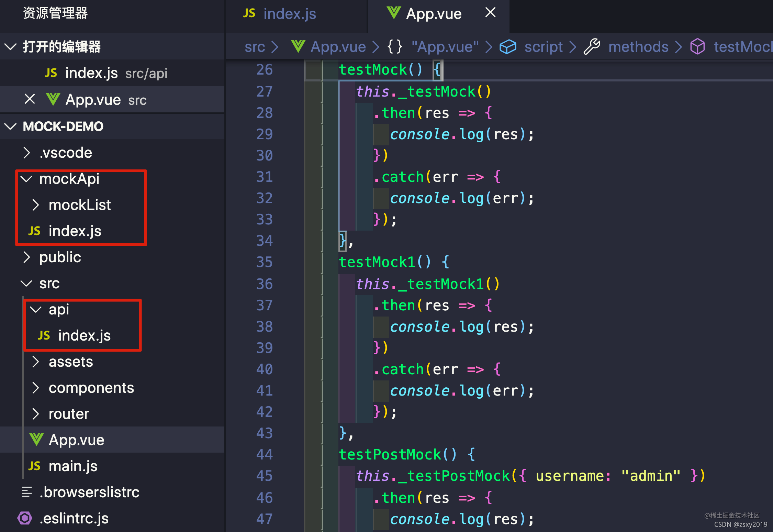Click testMock1() on line 35
The height and width of the screenshot is (532, 773).
tap(384, 263)
